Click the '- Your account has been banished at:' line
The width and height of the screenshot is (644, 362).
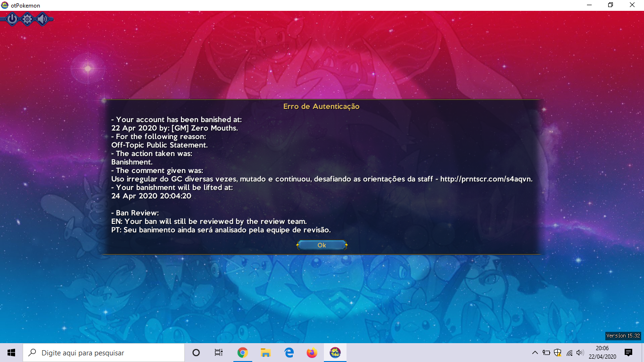pyautogui.click(x=176, y=120)
